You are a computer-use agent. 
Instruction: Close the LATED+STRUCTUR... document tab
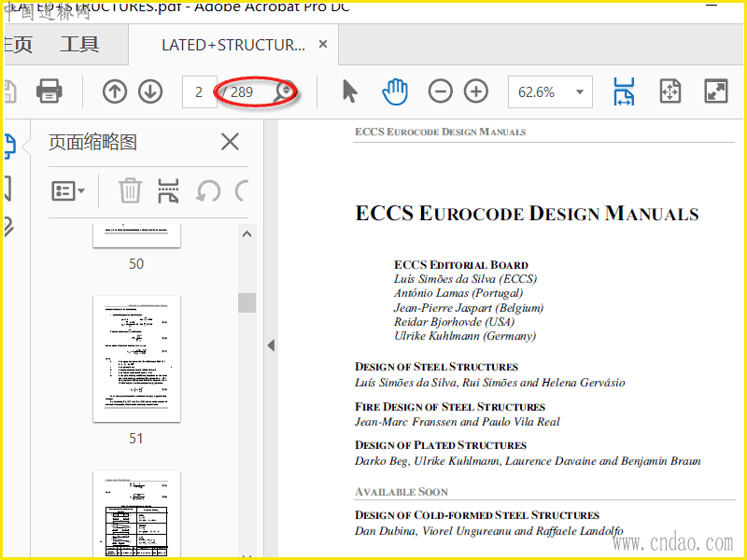click(x=323, y=44)
